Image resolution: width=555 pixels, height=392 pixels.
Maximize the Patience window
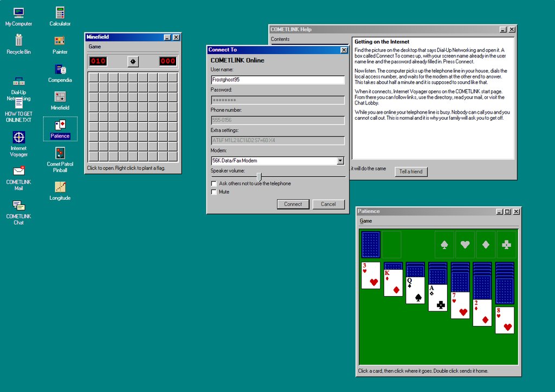click(x=507, y=211)
